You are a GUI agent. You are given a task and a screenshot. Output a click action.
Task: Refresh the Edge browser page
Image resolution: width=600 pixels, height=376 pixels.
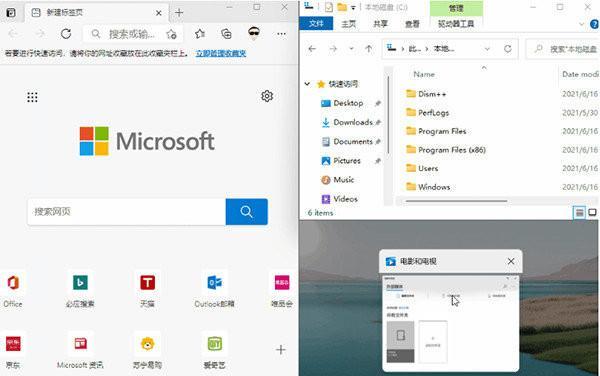[66, 34]
